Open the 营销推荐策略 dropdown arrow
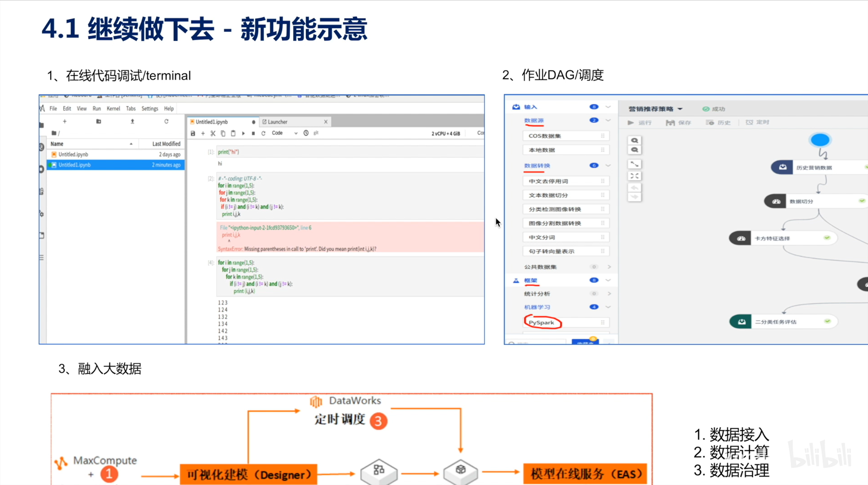Screen dimensions: 868x485 [x=680, y=109]
